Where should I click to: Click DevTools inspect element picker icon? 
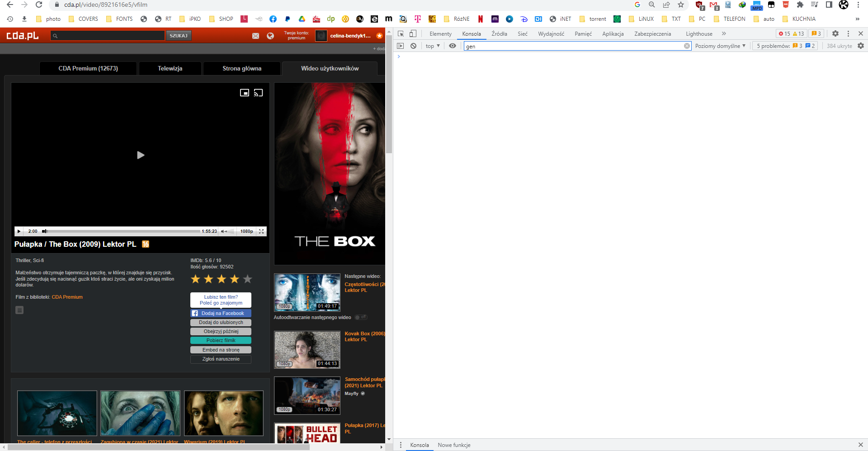[x=401, y=33]
